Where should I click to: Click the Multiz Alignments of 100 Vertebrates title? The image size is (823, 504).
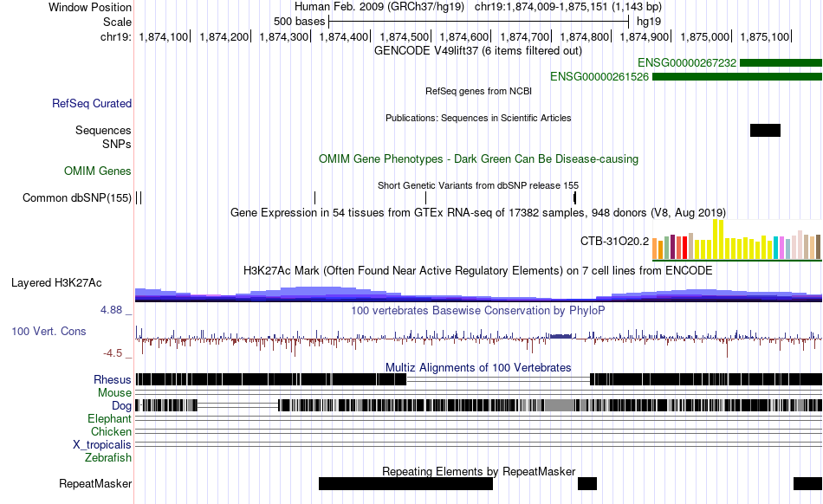(x=478, y=368)
